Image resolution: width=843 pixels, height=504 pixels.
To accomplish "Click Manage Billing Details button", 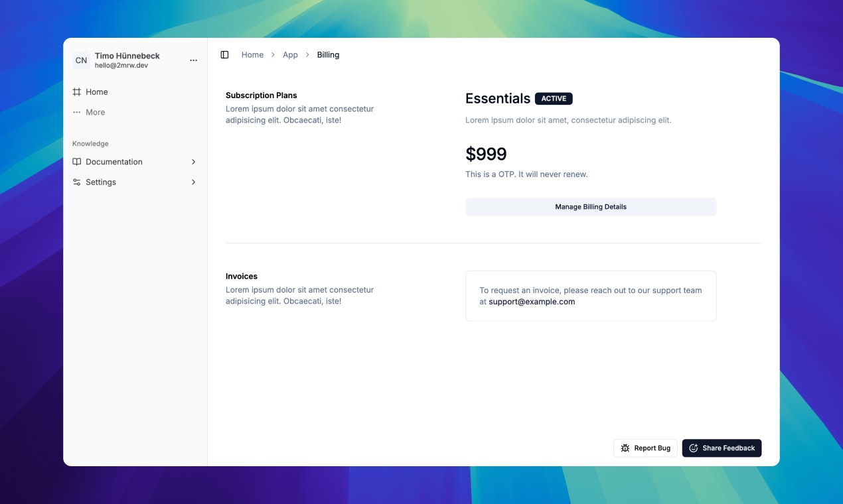I will pos(591,207).
